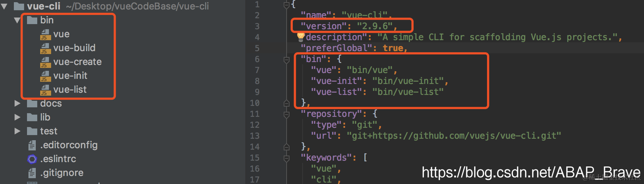
Task: Select the vue file in bin
Action: 61,34
